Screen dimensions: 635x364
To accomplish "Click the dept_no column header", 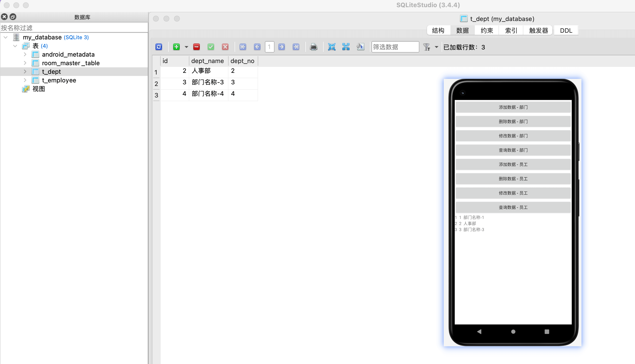I will [x=243, y=61].
